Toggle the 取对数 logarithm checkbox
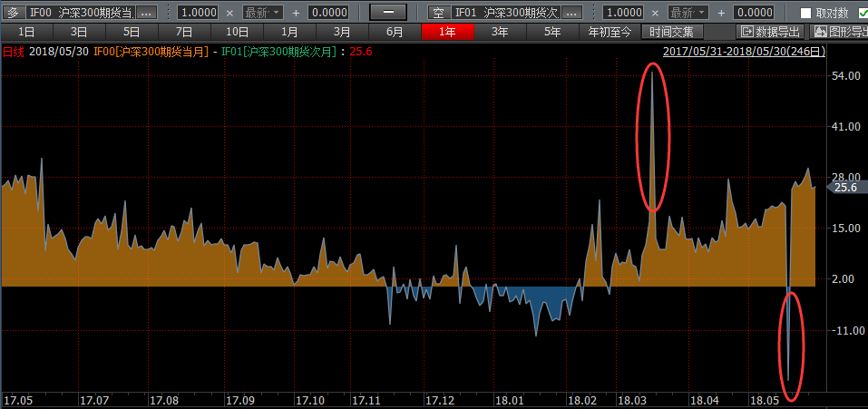Image resolution: width=868 pixels, height=409 pixels. [806, 13]
